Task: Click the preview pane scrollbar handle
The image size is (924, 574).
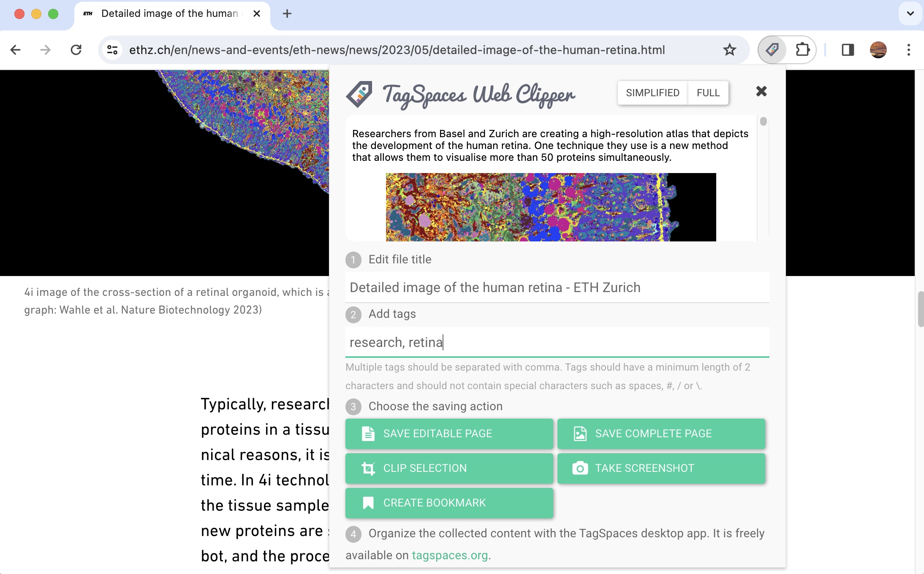Action: (763, 122)
